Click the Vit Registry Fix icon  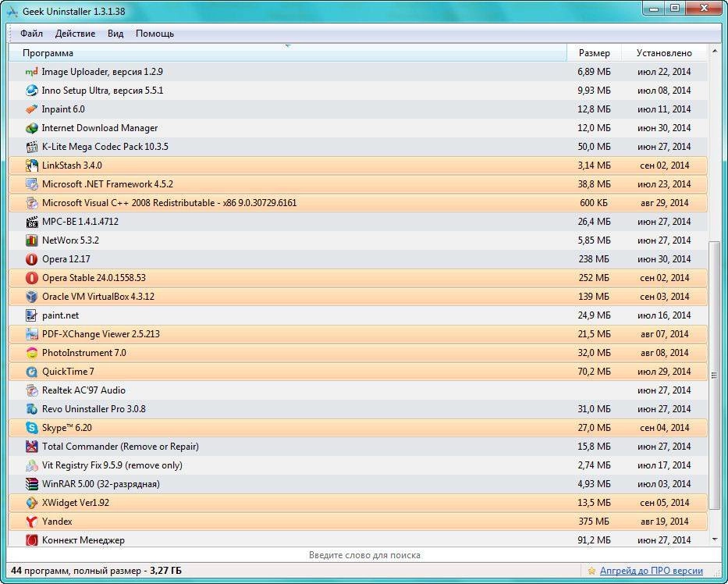tap(31, 465)
